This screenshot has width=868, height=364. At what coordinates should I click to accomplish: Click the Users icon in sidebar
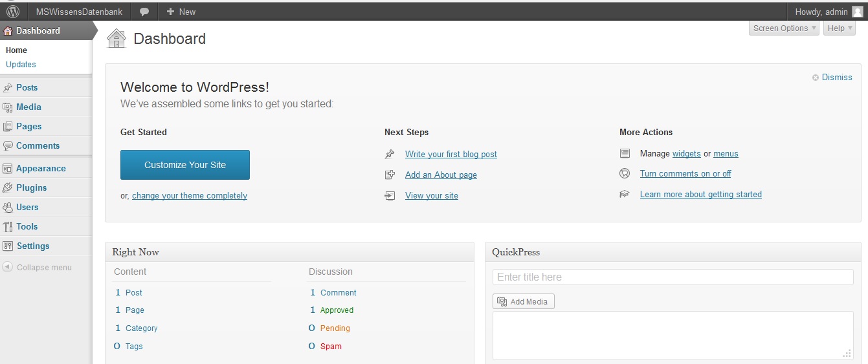point(8,207)
